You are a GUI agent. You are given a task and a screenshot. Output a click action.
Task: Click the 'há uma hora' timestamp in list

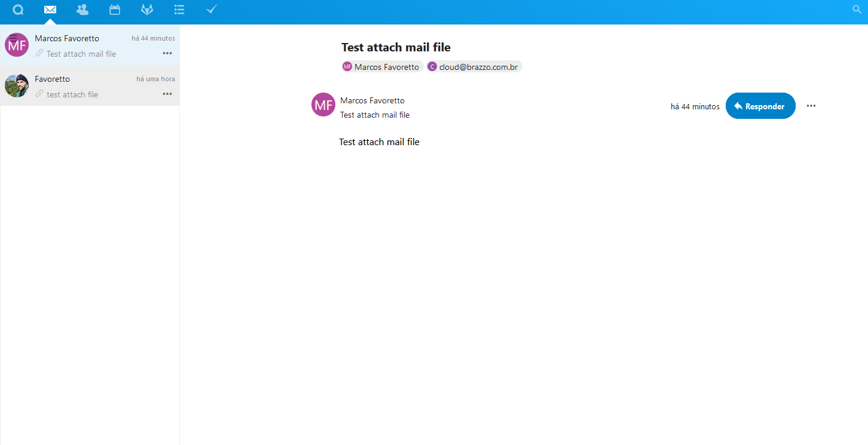[x=155, y=79]
